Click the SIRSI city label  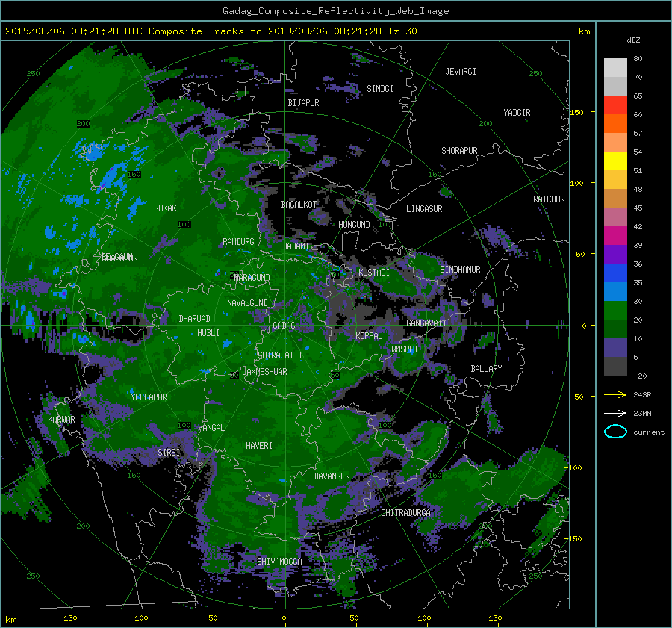(x=169, y=453)
